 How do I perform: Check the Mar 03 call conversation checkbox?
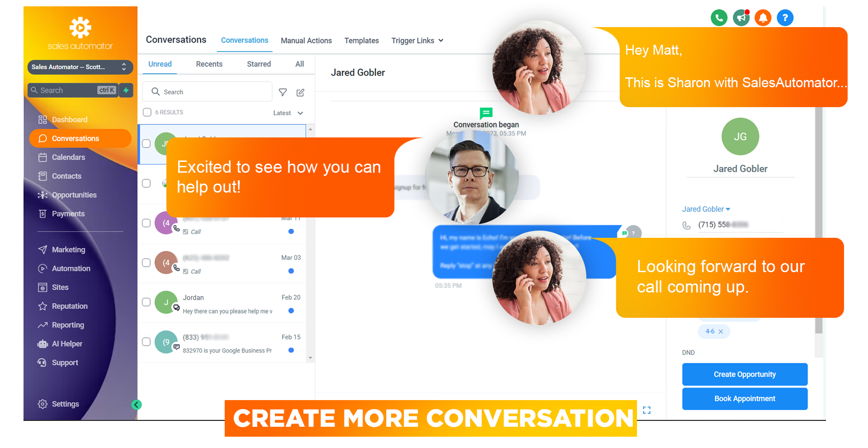pos(146,263)
